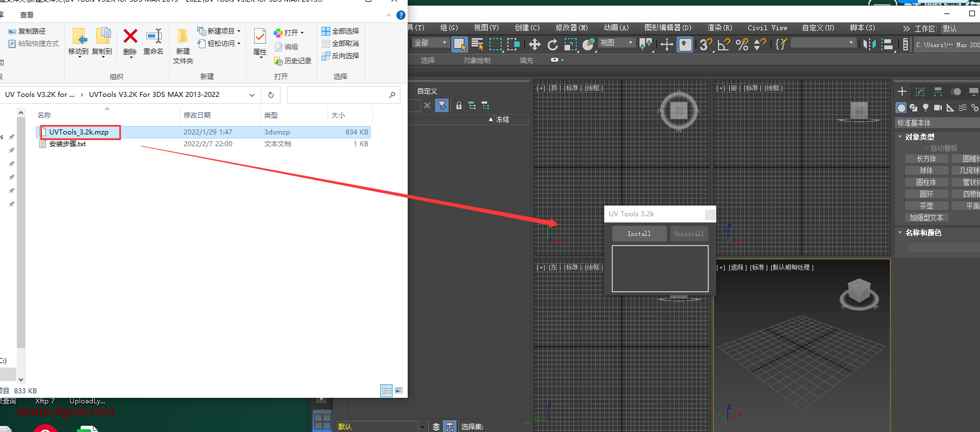Screen dimensions: 980x432
Task: Open the 视图(V) menu
Action: point(486,27)
